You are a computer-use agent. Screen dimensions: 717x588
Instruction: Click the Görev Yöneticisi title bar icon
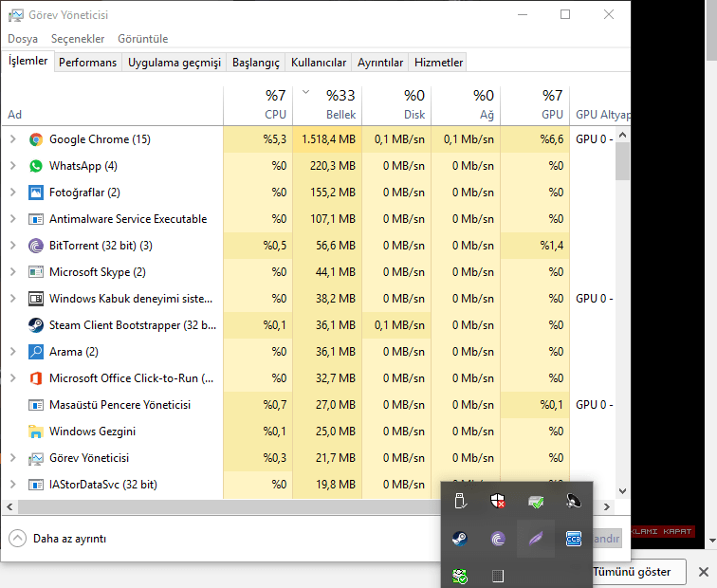pyautogui.click(x=15, y=15)
